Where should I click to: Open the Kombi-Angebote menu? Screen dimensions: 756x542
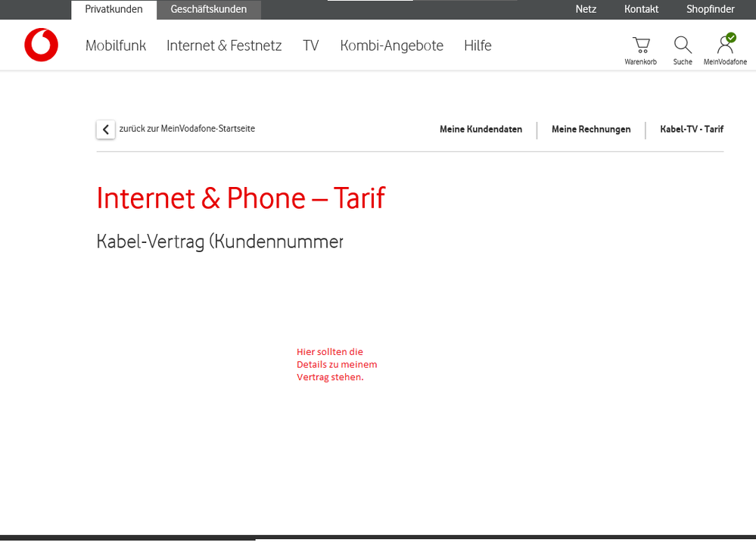(x=391, y=45)
